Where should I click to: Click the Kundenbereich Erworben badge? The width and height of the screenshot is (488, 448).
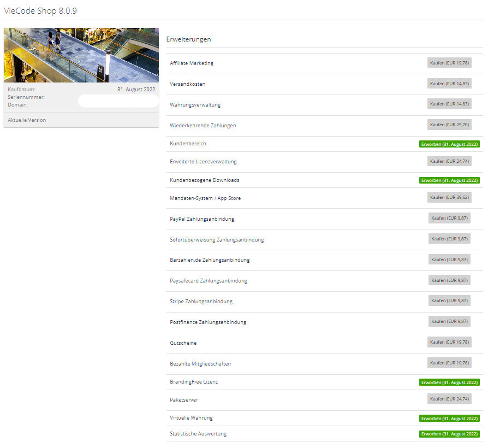point(449,144)
